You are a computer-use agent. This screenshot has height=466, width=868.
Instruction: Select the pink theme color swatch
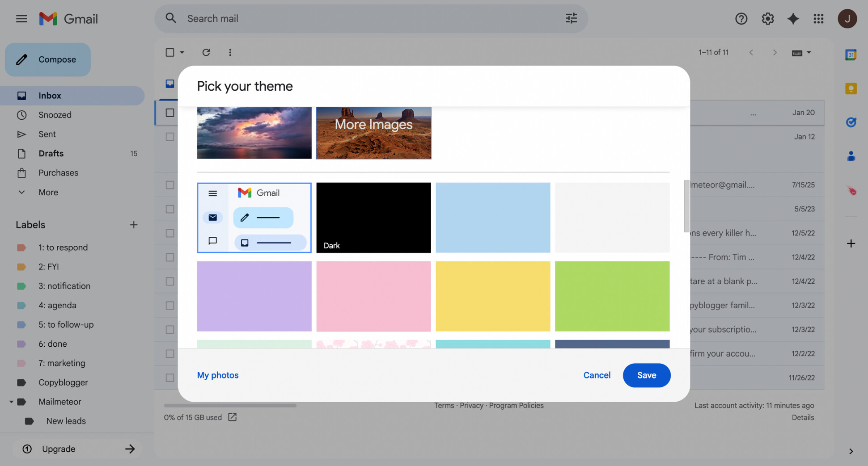373,296
